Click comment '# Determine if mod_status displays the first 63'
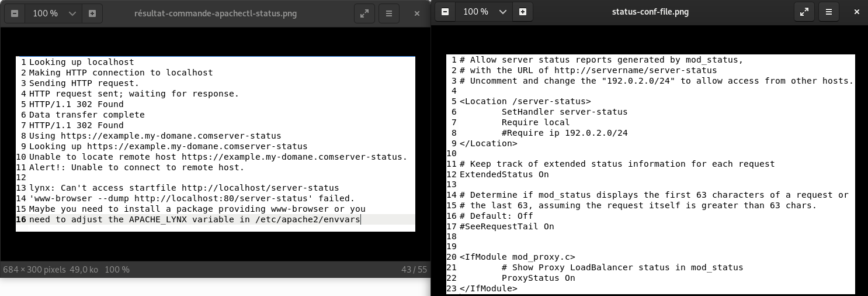 pyautogui.click(x=654, y=195)
